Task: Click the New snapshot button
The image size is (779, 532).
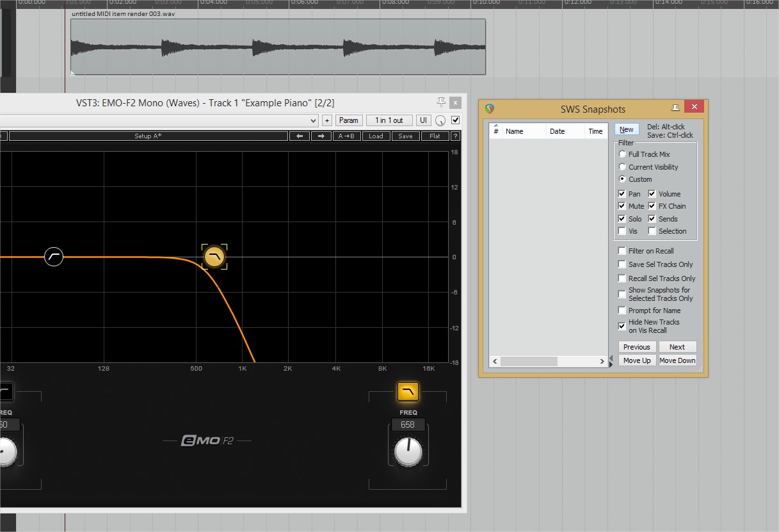Action: tap(627, 129)
